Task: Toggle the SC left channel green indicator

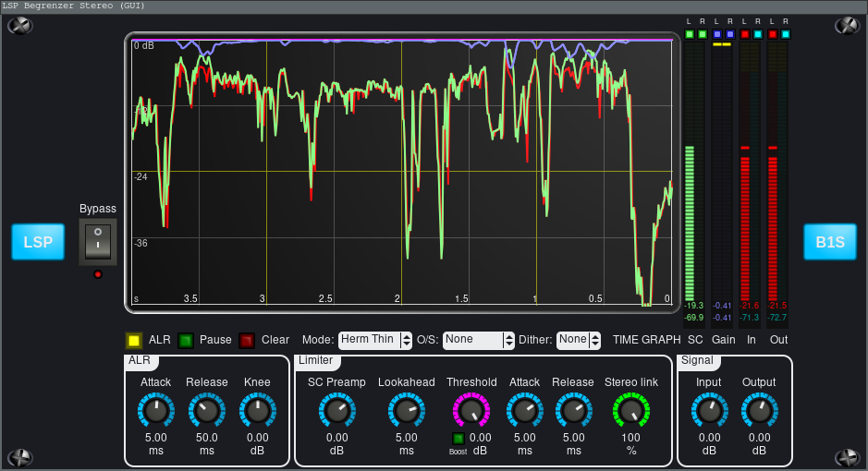Action: click(690, 34)
